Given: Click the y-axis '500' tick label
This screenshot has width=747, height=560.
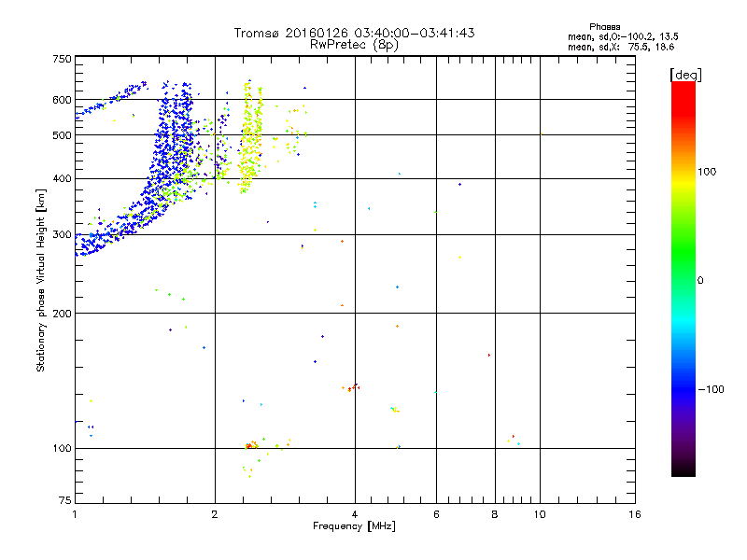Looking at the screenshot, I should (x=62, y=135).
